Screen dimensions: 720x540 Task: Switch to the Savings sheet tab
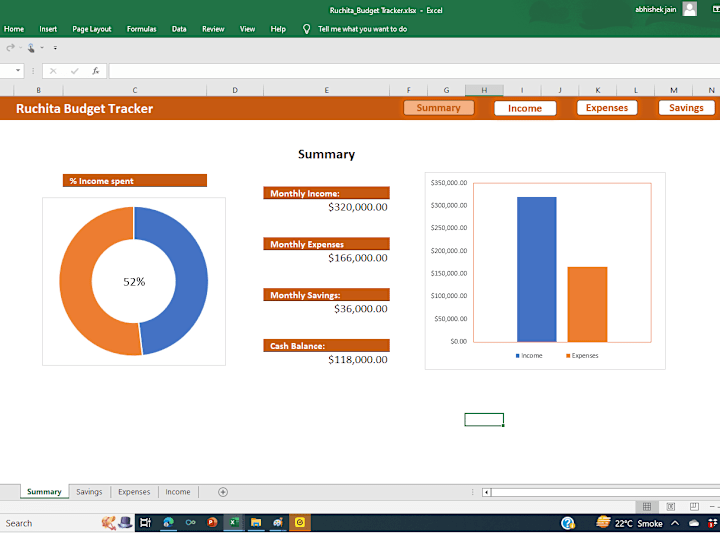[x=89, y=492]
